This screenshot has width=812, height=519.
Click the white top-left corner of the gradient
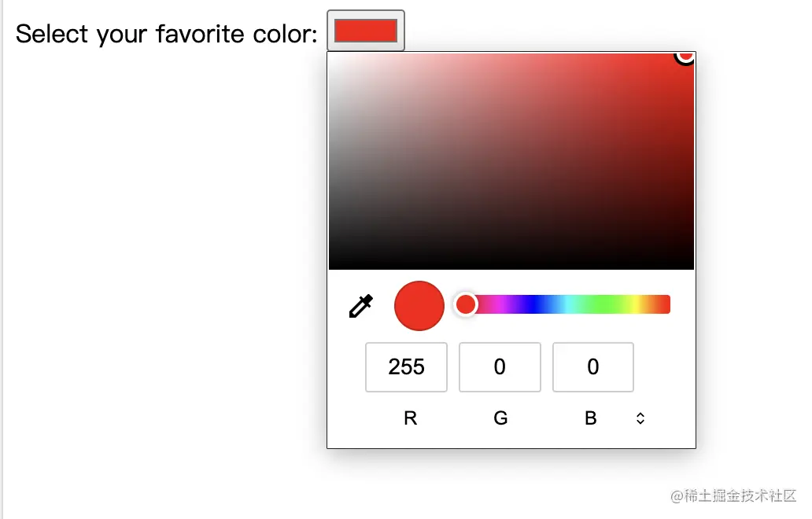334,57
